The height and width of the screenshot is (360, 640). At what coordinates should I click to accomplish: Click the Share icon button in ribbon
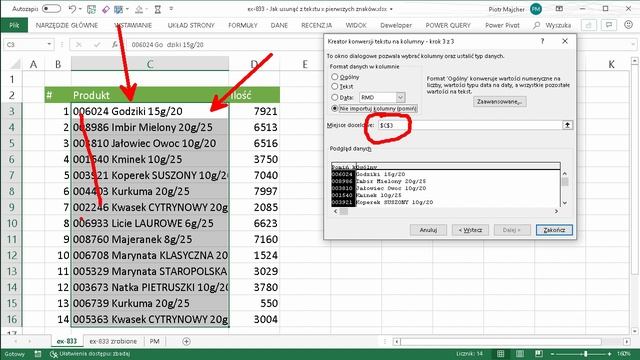pyautogui.click(x=589, y=25)
